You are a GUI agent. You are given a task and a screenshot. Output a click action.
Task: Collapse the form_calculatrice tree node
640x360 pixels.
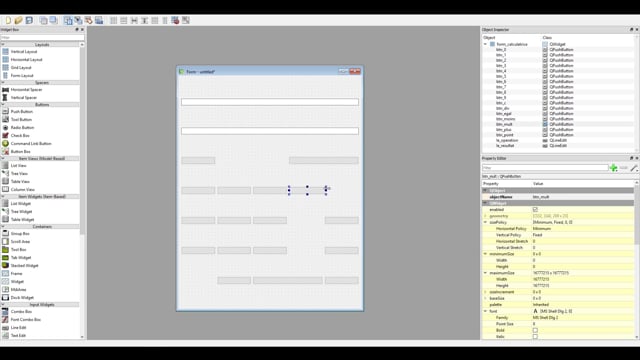click(x=485, y=44)
